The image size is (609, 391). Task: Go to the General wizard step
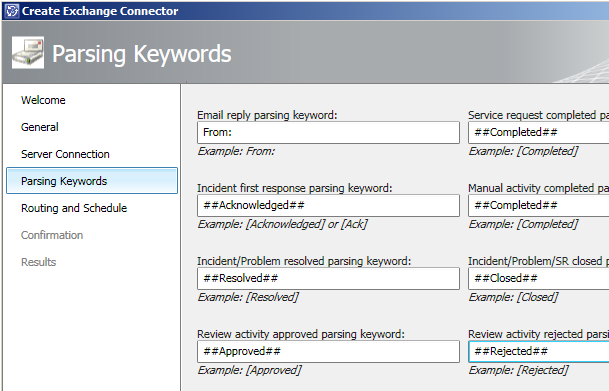pos(40,127)
